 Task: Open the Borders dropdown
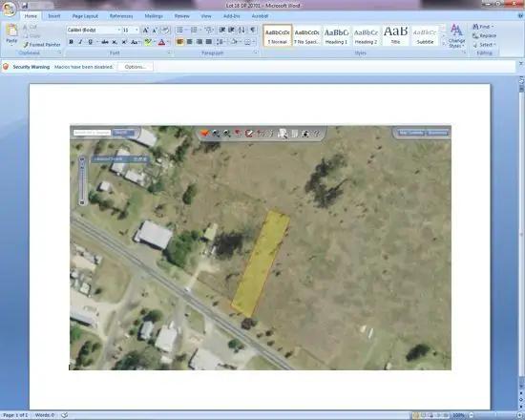tap(254, 42)
